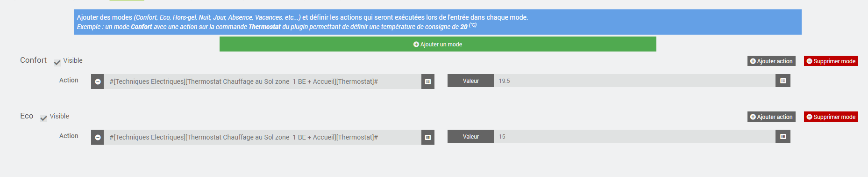Delete Confort mode with Supprimer mode
The height and width of the screenshot is (177, 868).
coord(831,61)
